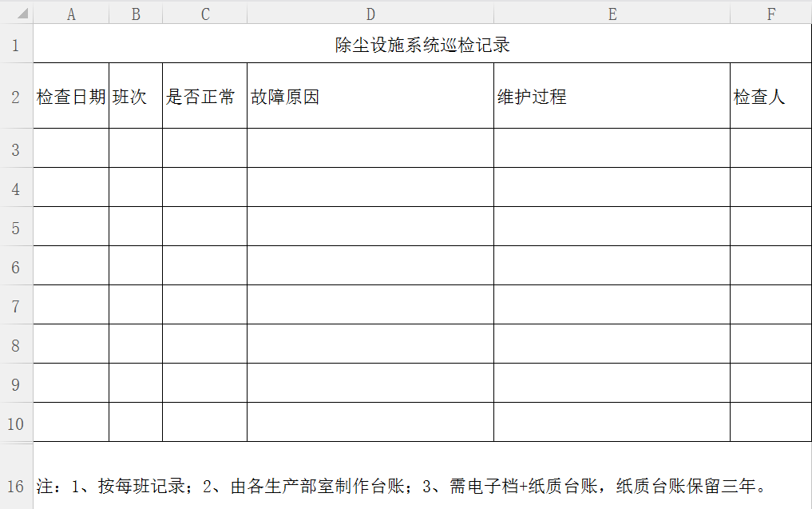Select row 10 header
The image size is (812, 509).
[16, 423]
